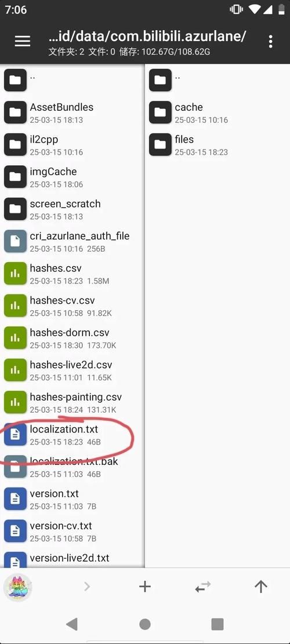Open the cache folder in right pane
290x644 pixels.
[217, 112]
